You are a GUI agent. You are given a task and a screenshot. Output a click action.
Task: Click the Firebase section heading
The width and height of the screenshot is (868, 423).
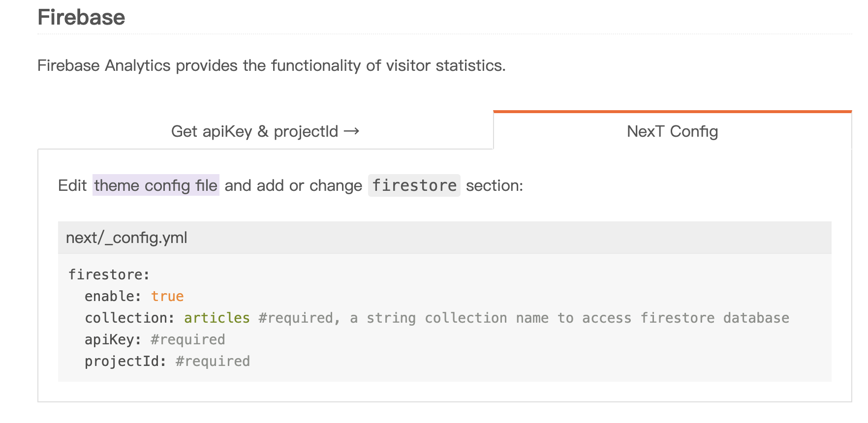[x=82, y=18]
